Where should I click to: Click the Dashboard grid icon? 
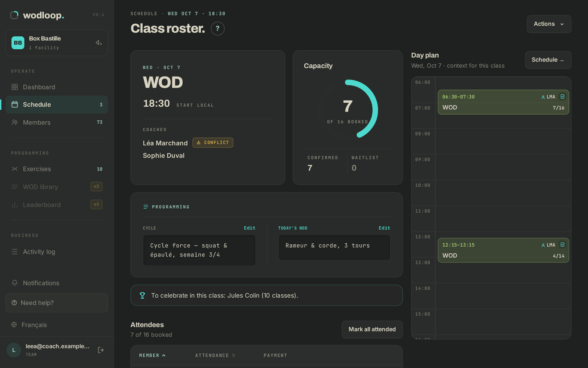(x=15, y=87)
